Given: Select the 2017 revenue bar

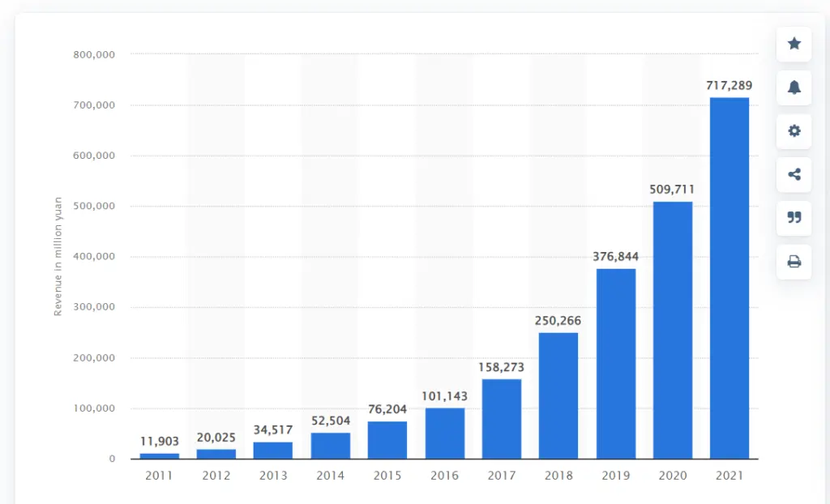Looking at the screenshot, I should tap(501, 419).
